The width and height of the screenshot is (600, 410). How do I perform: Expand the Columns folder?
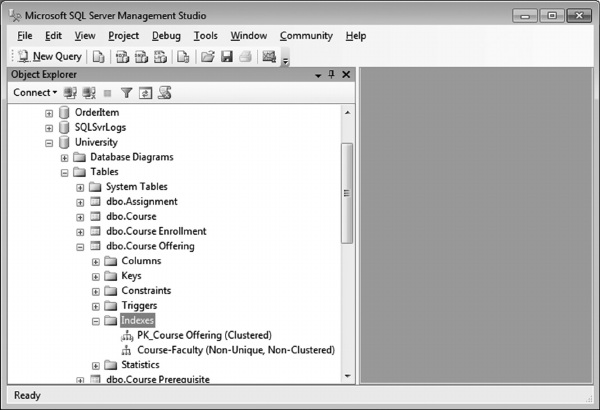click(96, 262)
